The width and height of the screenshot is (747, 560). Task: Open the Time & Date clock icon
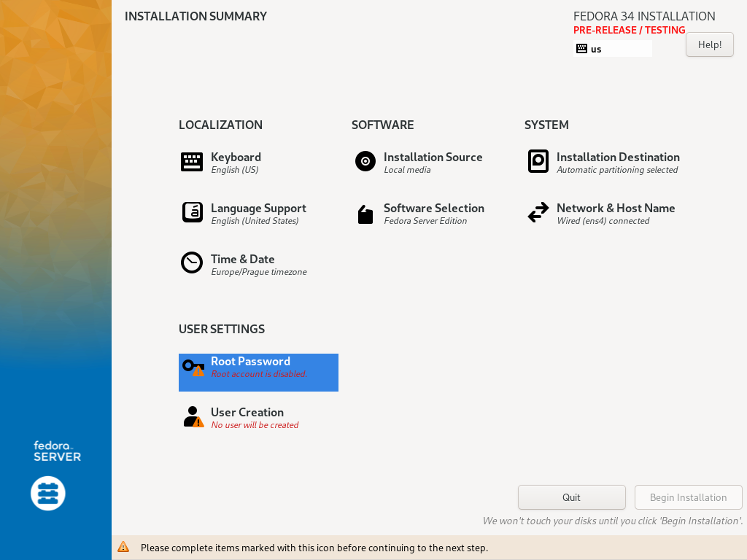[192, 262]
